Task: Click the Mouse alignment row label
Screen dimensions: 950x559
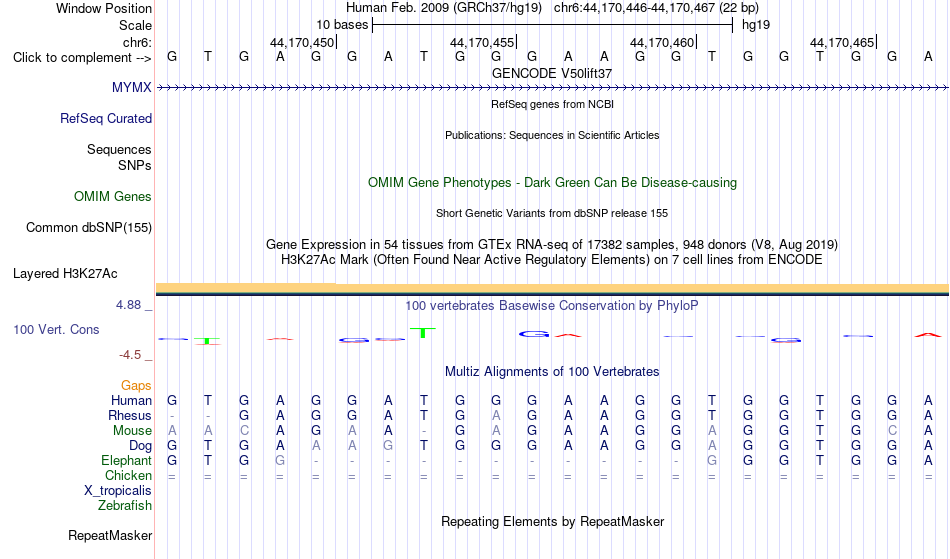Action: tap(132, 431)
